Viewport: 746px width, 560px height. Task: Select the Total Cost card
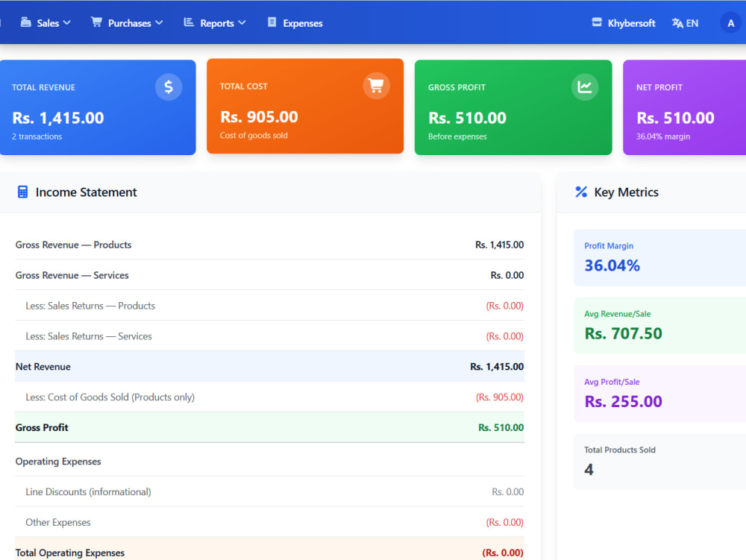(x=305, y=106)
